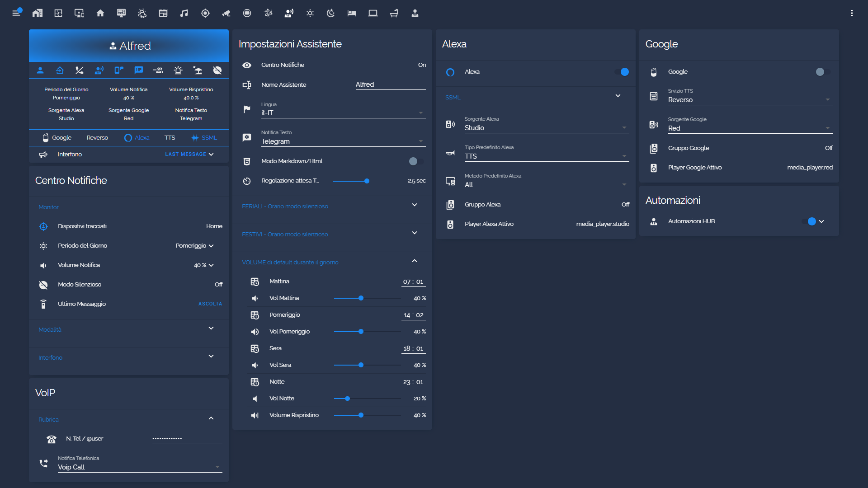Open the robot vacuum tab icon
Image resolution: width=868 pixels, height=488 pixels.
247,13
